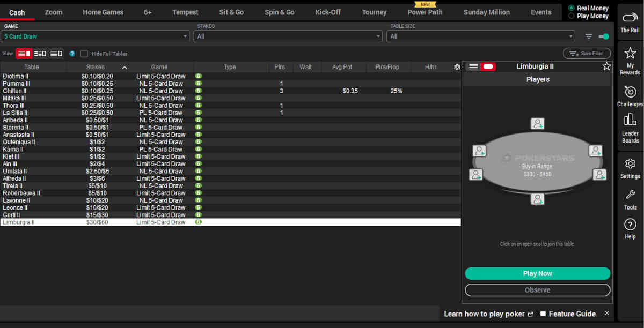Take the upper right open seat
Image resolution: width=644 pixels, height=328 pixels.
click(596, 151)
